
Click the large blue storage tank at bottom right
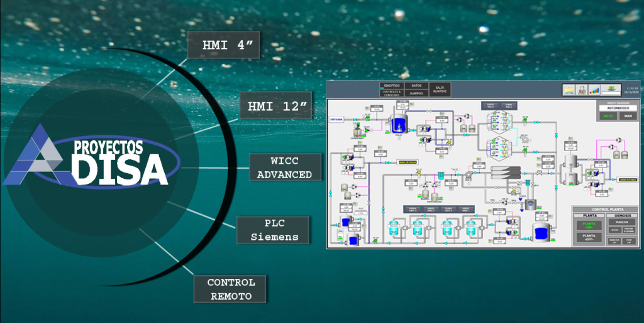click(x=541, y=232)
